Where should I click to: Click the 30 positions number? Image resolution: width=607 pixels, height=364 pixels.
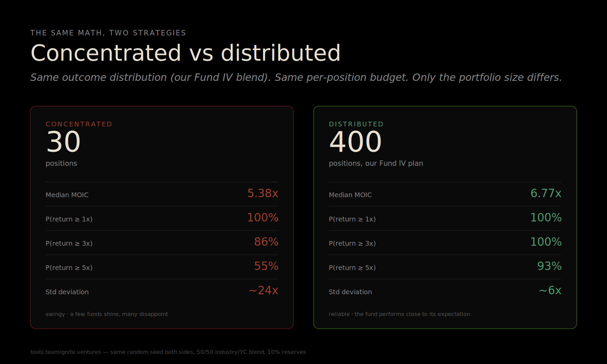[x=63, y=142]
